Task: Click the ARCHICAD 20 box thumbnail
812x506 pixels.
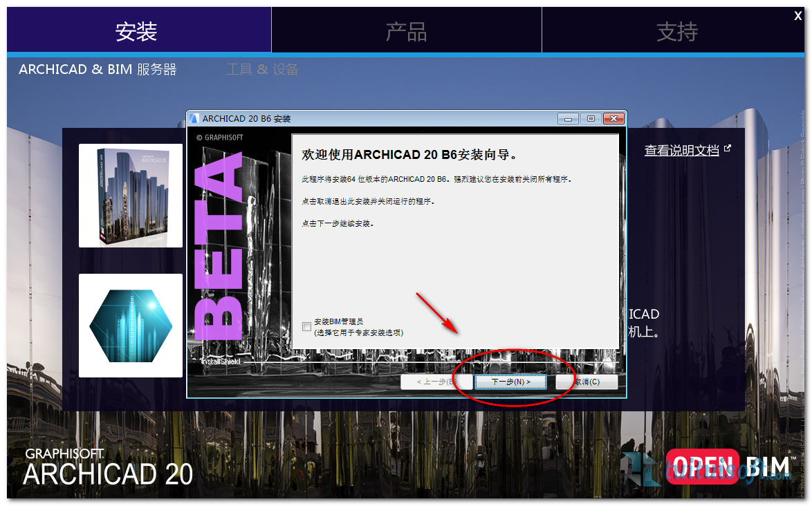Action: point(131,196)
